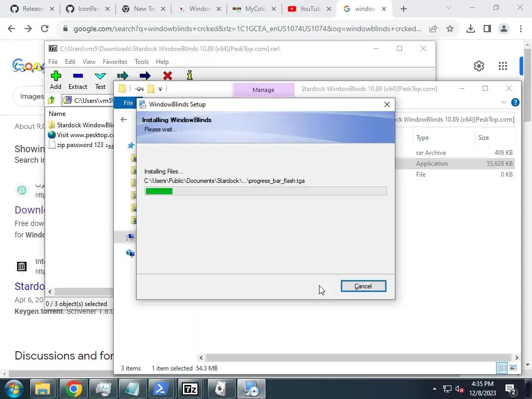The image size is (532, 399).
Task: Click the Name column header in 7-Zip
Action: click(57, 114)
